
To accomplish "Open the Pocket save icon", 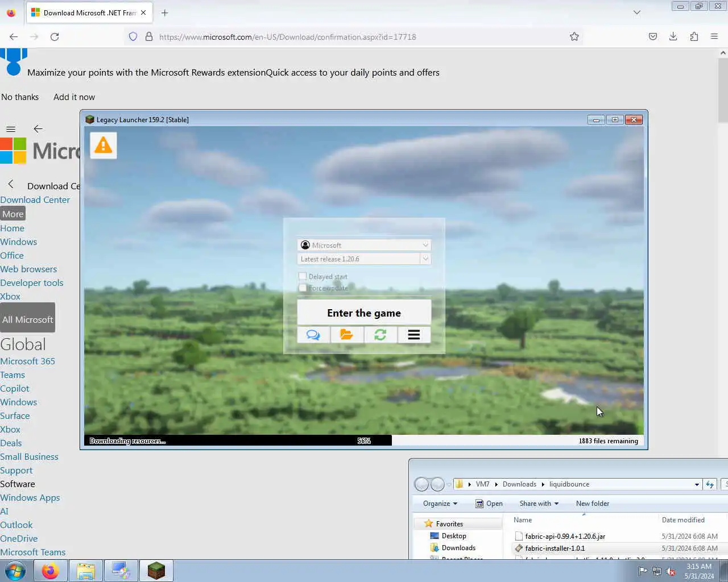I will (653, 36).
